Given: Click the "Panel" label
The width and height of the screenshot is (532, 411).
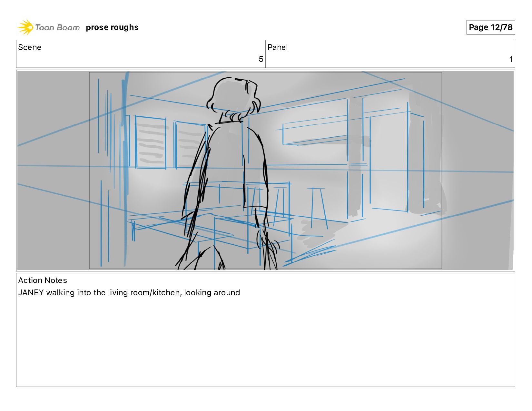Looking at the screenshot, I should pyautogui.click(x=278, y=47).
